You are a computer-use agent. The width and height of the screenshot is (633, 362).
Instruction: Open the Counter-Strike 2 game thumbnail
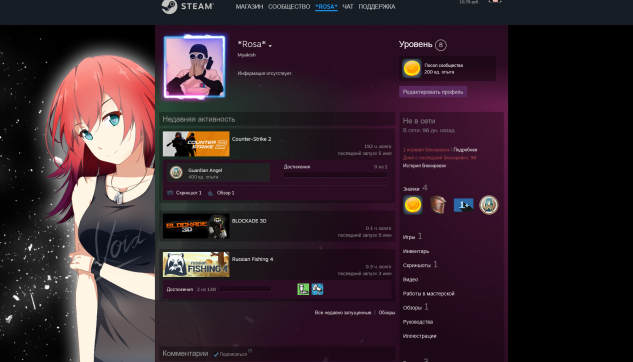pyautogui.click(x=196, y=144)
